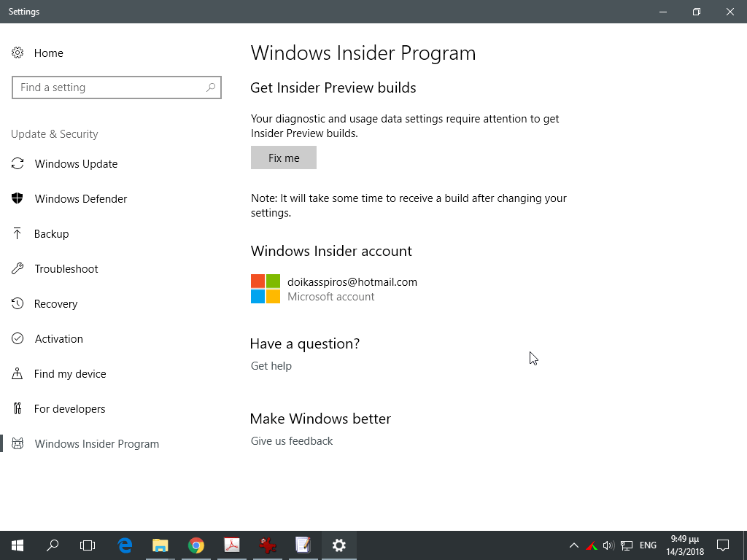Open the red IrfanView taskbar app
747x560 pixels.
pyautogui.click(x=268, y=545)
